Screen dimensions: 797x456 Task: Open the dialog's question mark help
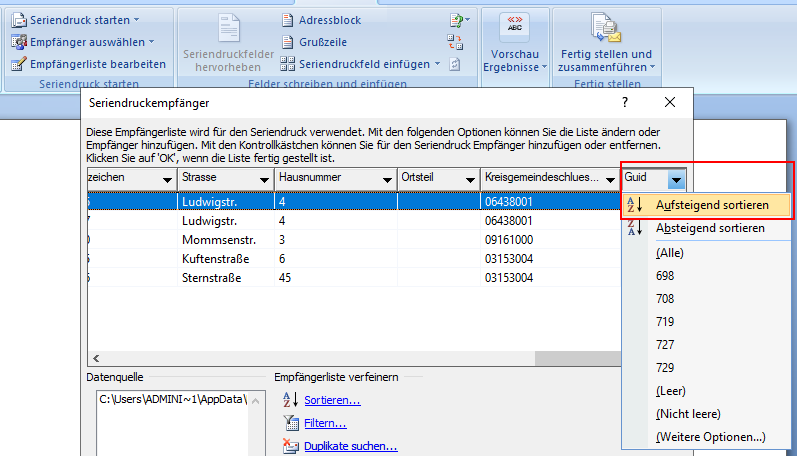[625, 102]
